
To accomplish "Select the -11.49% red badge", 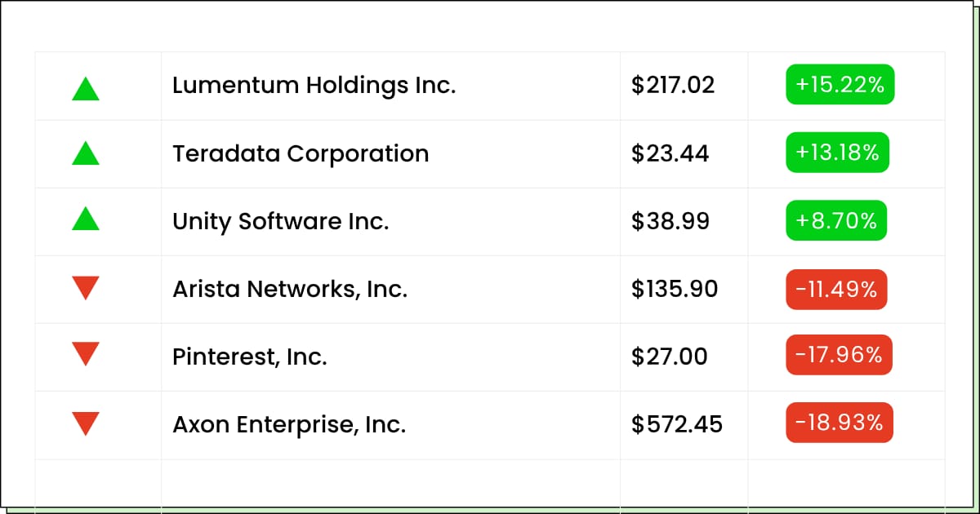I will (x=836, y=289).
